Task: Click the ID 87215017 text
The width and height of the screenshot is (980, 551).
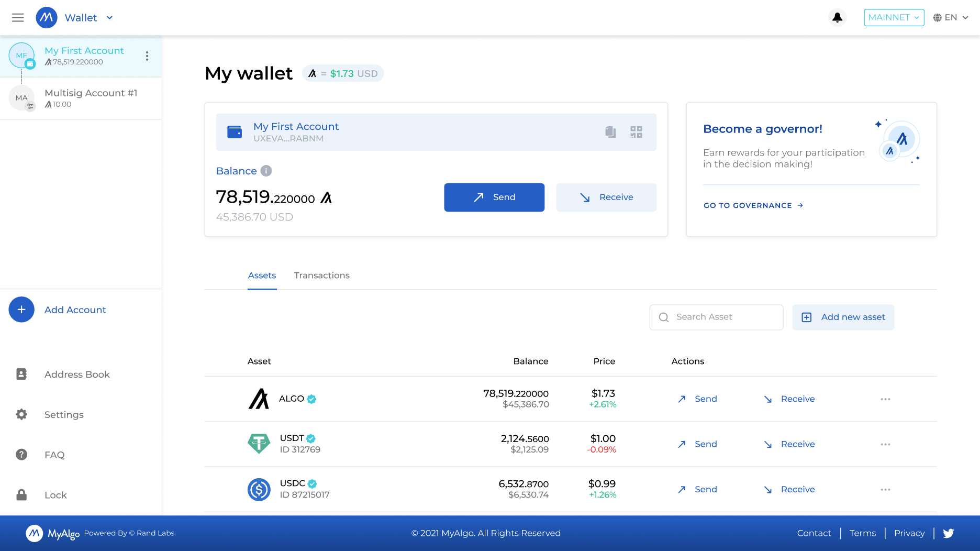Action: click(x=305, y=495)
